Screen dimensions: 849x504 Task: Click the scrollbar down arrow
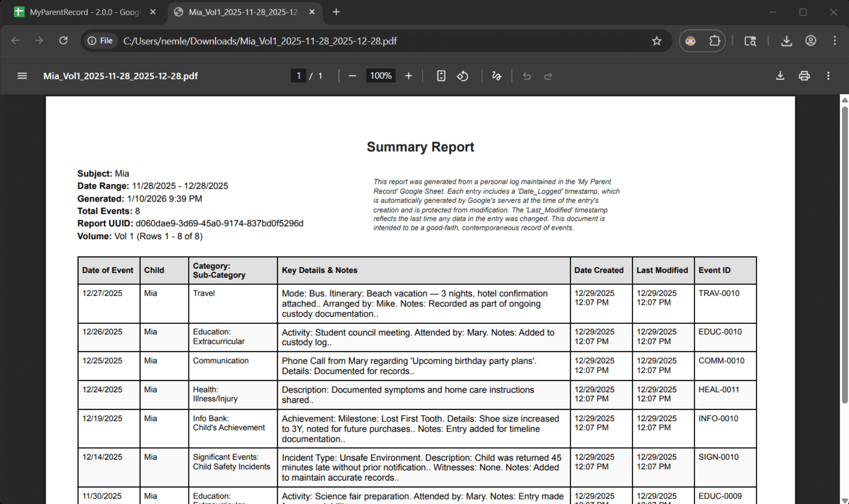pyautogui.click(x=845, y=500)
